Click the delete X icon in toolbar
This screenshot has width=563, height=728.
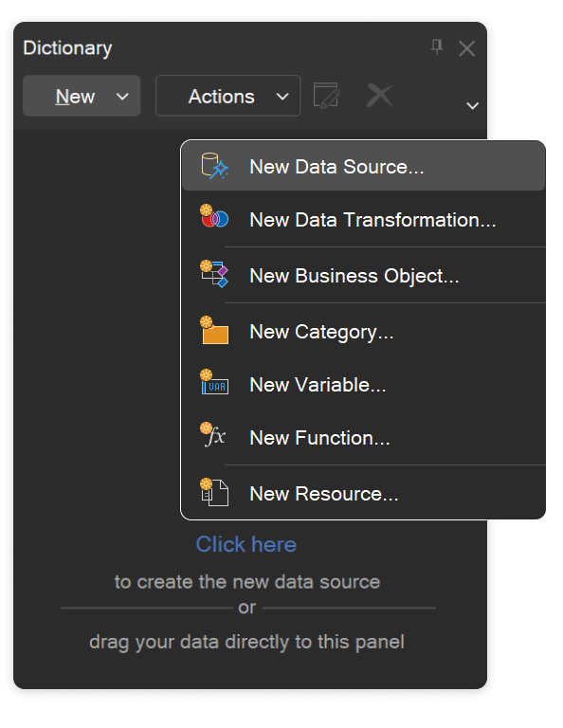tap(380, 96)
